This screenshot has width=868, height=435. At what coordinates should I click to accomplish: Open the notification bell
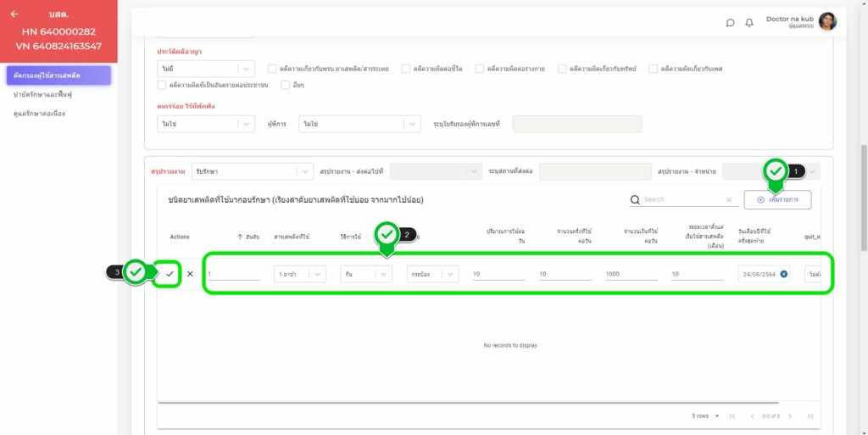coord(749,23)
